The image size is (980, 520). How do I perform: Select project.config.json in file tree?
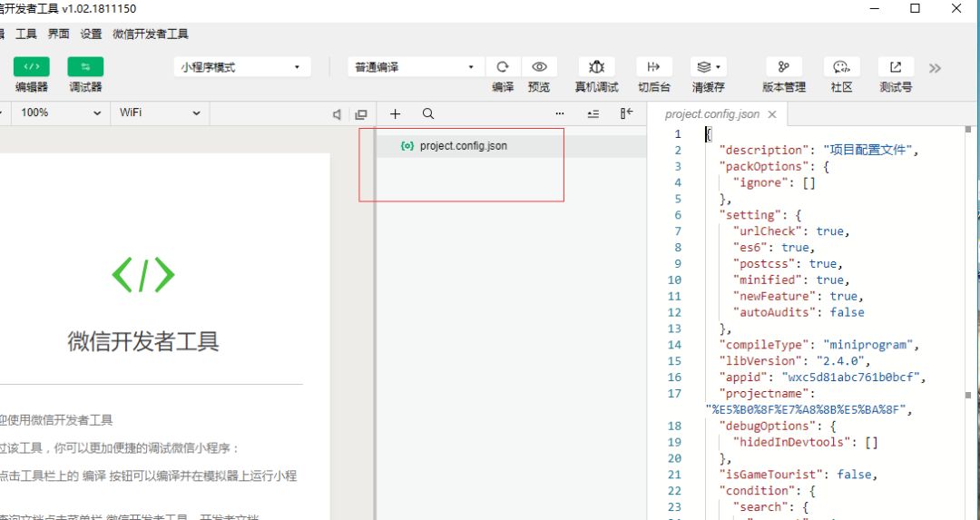(x=511, y=145)
